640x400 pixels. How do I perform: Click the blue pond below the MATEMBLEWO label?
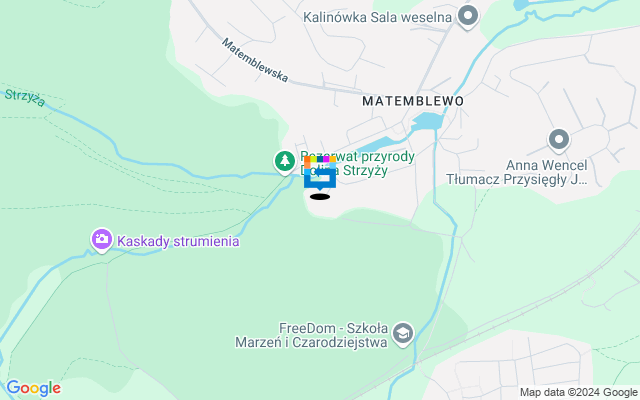(427, 121)
